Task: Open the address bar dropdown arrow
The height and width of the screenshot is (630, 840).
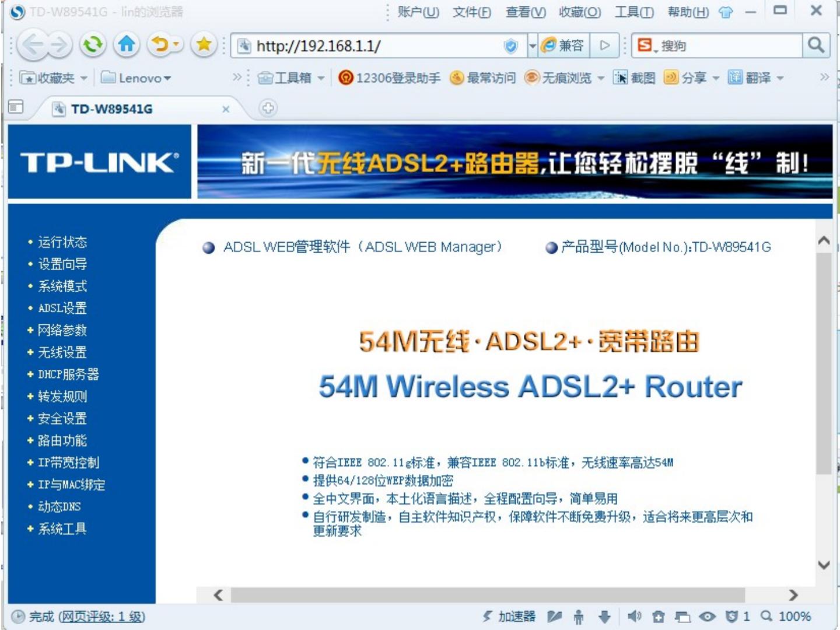Action: pos(531,45)
